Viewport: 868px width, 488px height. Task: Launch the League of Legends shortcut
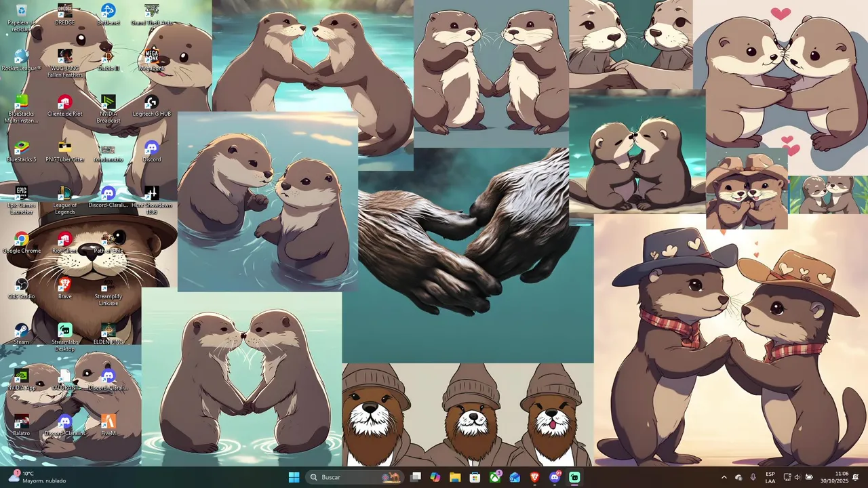coord(65,200)
